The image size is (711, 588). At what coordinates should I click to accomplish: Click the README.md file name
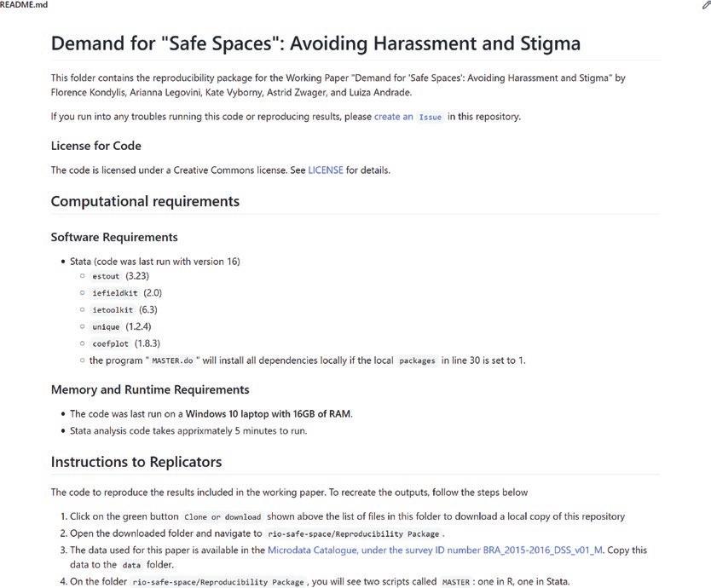24,5
